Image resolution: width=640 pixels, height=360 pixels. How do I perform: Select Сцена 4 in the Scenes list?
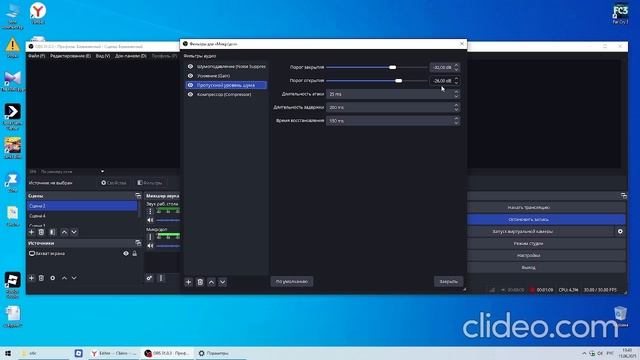click(82, 216)
